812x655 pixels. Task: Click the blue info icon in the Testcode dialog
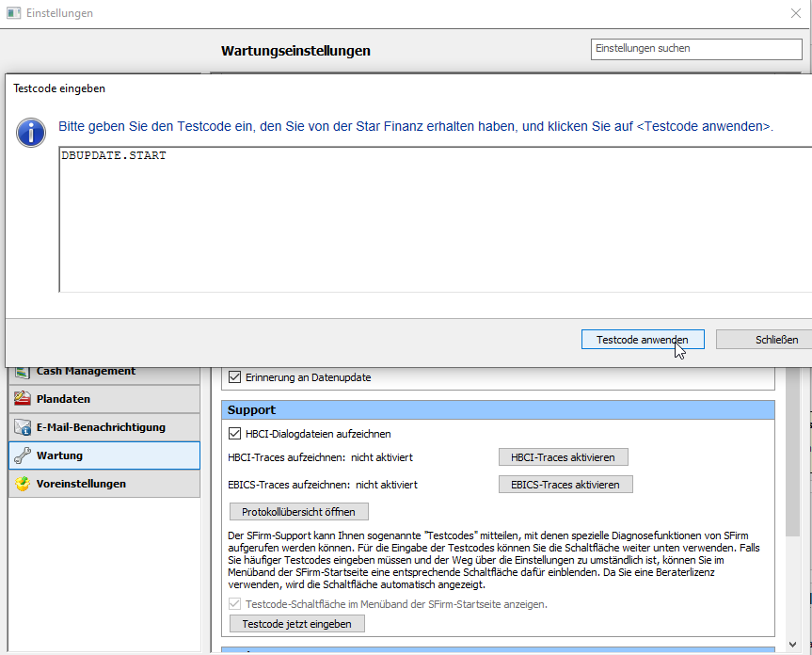tap(31, 133)
